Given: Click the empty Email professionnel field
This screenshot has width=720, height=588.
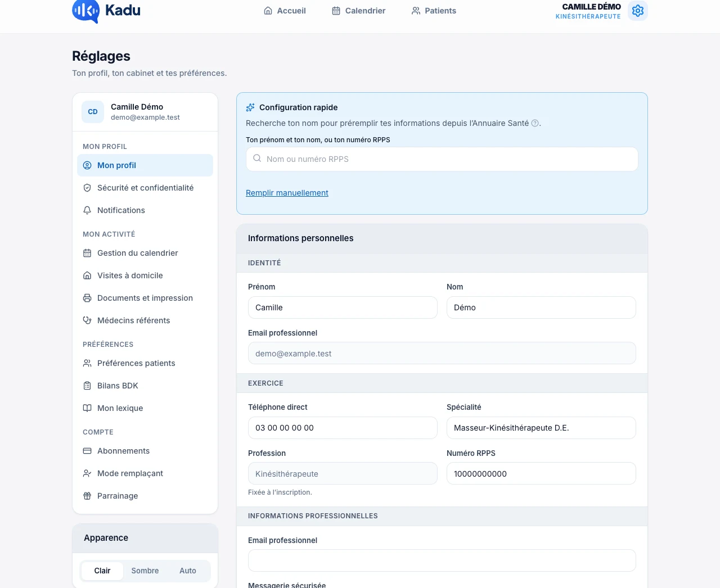Looking at the screenshot, I should 442,560.
